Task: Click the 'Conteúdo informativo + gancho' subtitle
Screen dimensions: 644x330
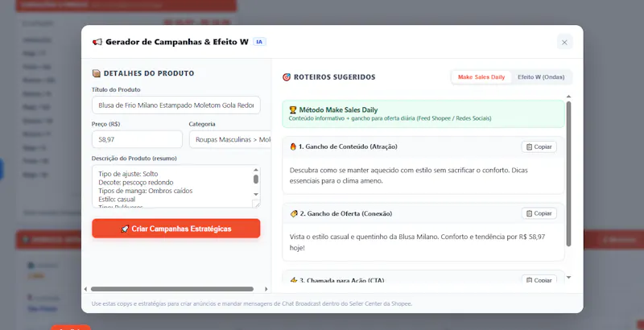Action: pos(390,118)
